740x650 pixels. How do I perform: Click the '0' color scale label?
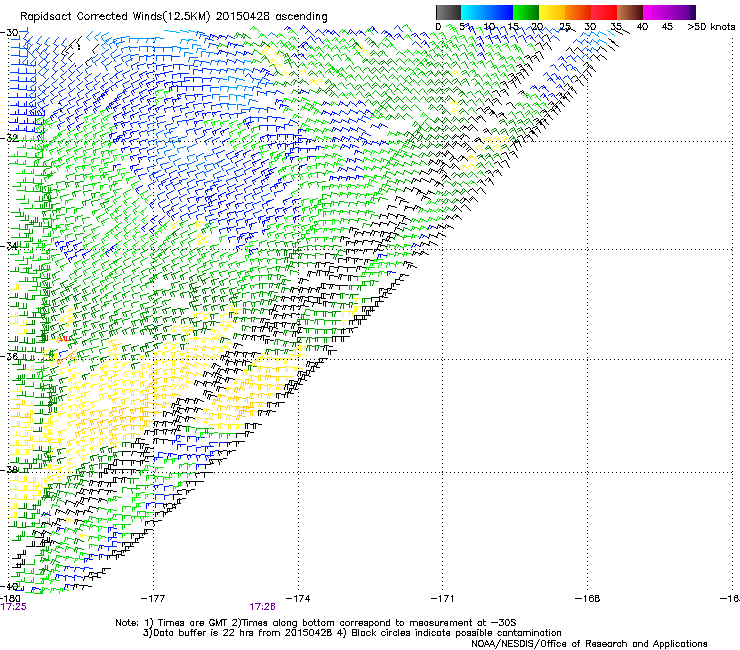[x=438, y=27]
